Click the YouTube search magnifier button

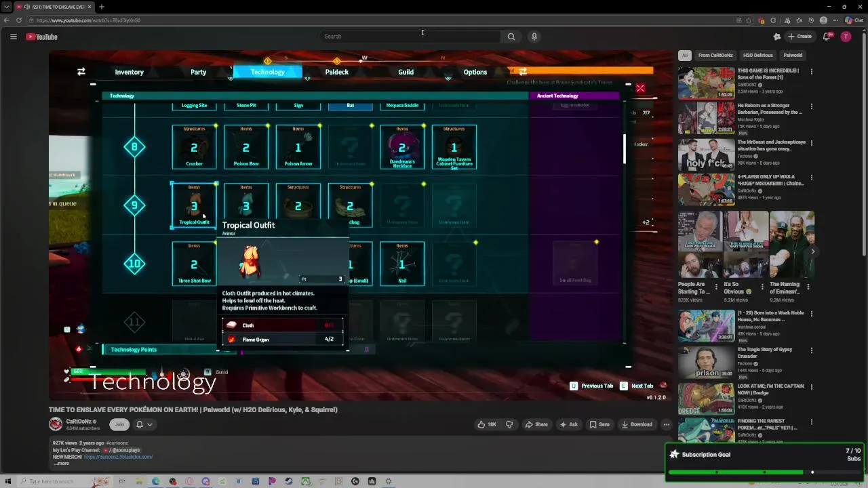pos(511,37)
